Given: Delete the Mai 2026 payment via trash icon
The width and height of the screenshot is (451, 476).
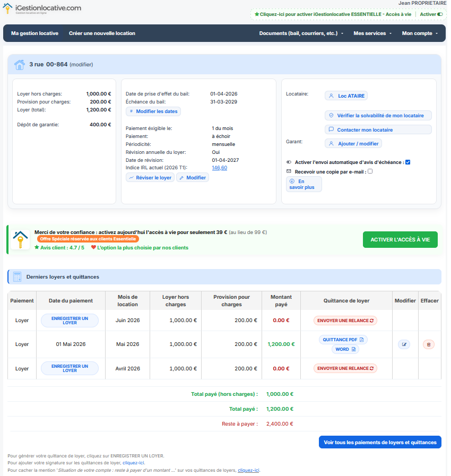Looking at the screenshot, I should pyautogui.click(x=429, y=344).
